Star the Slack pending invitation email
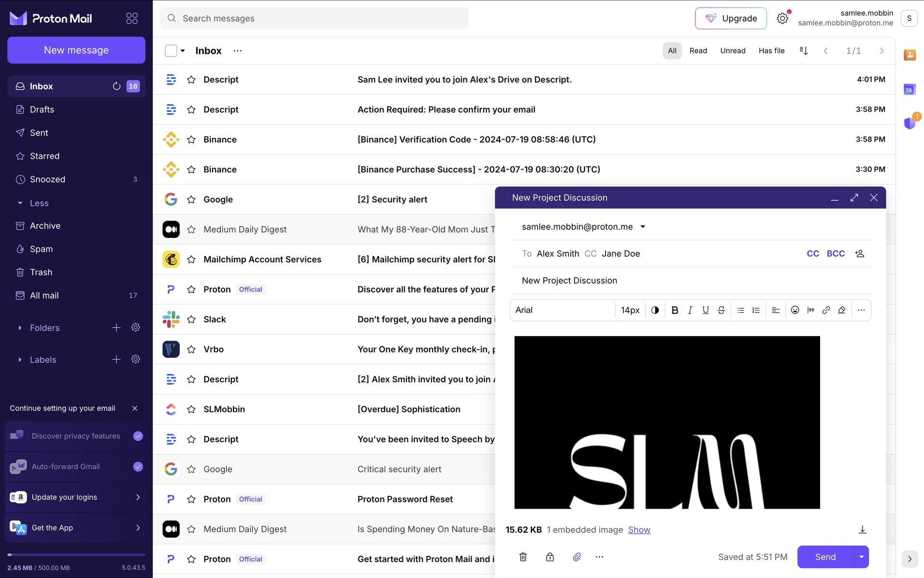 [191, 319]
